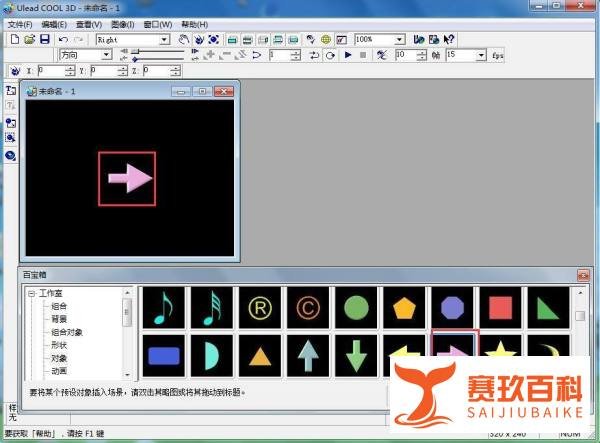Create a new file with the blank page icon
The image size is (600, 443).
[15, 39]
